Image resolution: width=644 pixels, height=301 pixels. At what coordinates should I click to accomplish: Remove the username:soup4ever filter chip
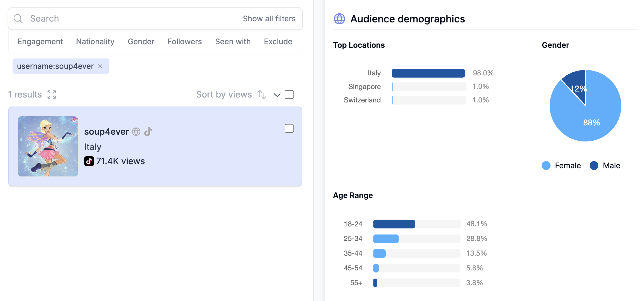100,66
